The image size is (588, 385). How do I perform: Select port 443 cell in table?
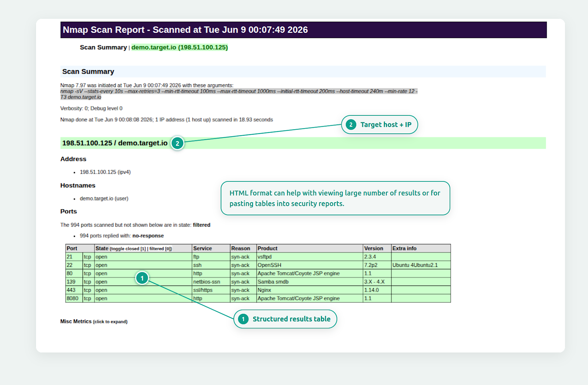(x=74, y=290)
